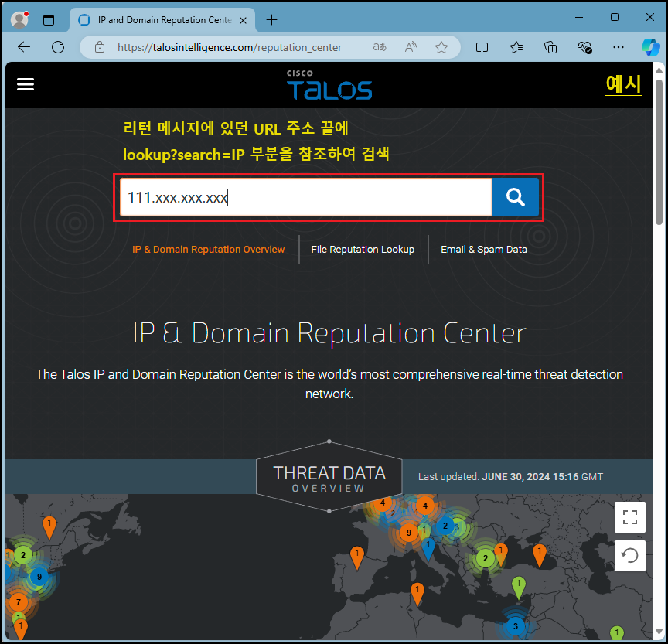
Task: Click the orange cluster labeled 7
Action: [x=18, y=602]
